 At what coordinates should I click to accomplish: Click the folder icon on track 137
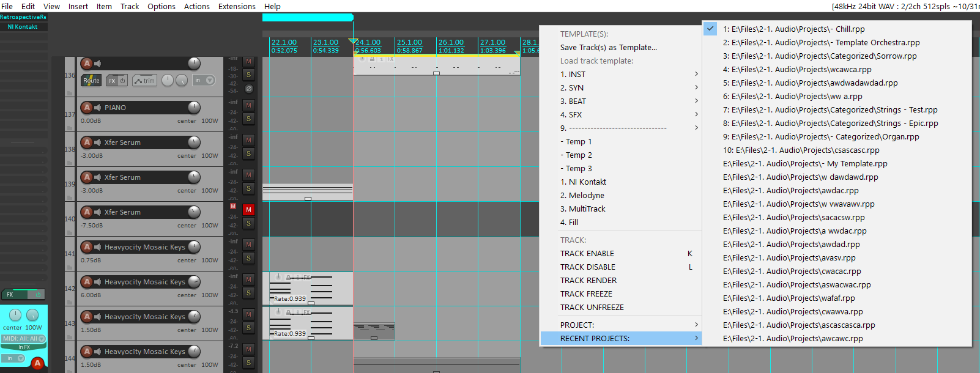[69, 128]
